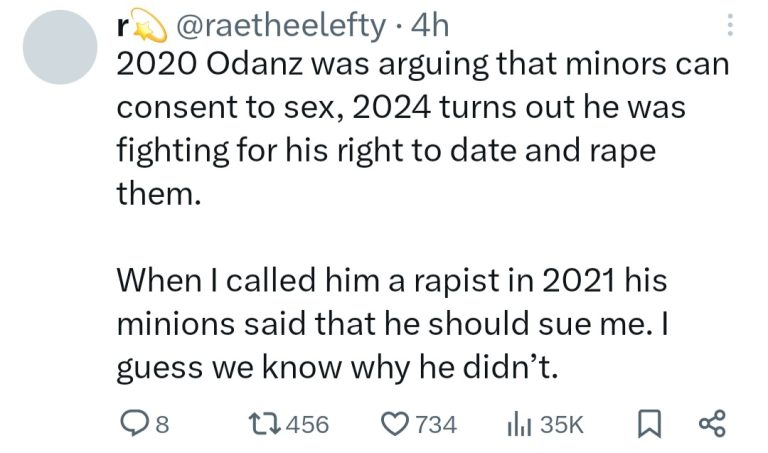Click the word "them." in the tweet
Viewport: 768px width, 453px height.
(159, 194)
